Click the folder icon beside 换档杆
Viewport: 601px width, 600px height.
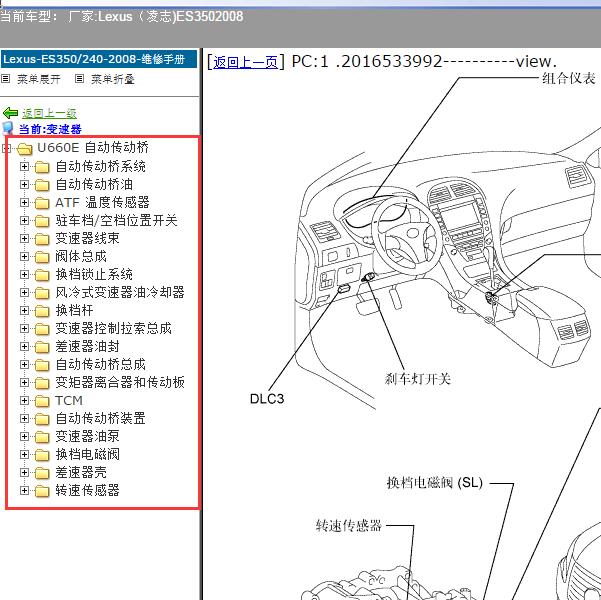pos(42,311)
